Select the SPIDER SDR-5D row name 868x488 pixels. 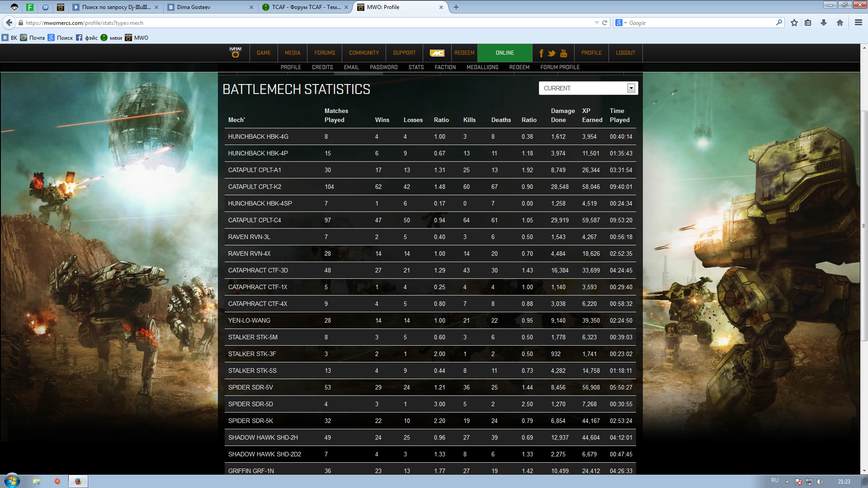coord(250,404)
